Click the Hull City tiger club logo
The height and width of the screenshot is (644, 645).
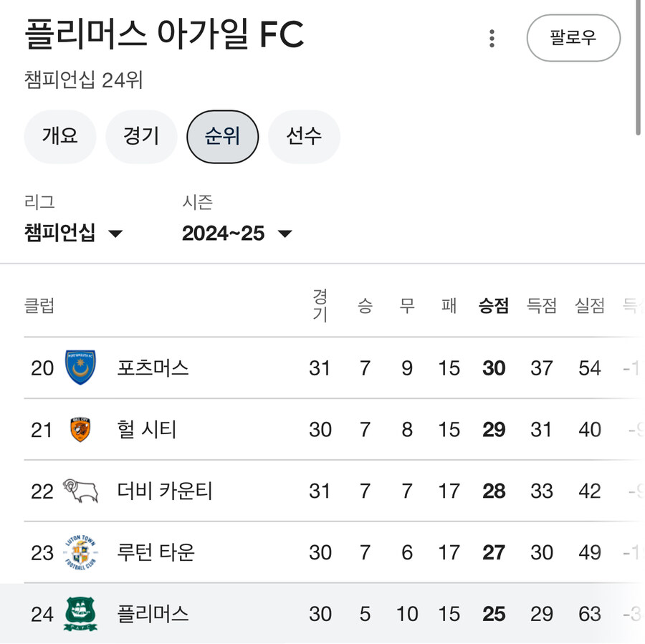81,430
